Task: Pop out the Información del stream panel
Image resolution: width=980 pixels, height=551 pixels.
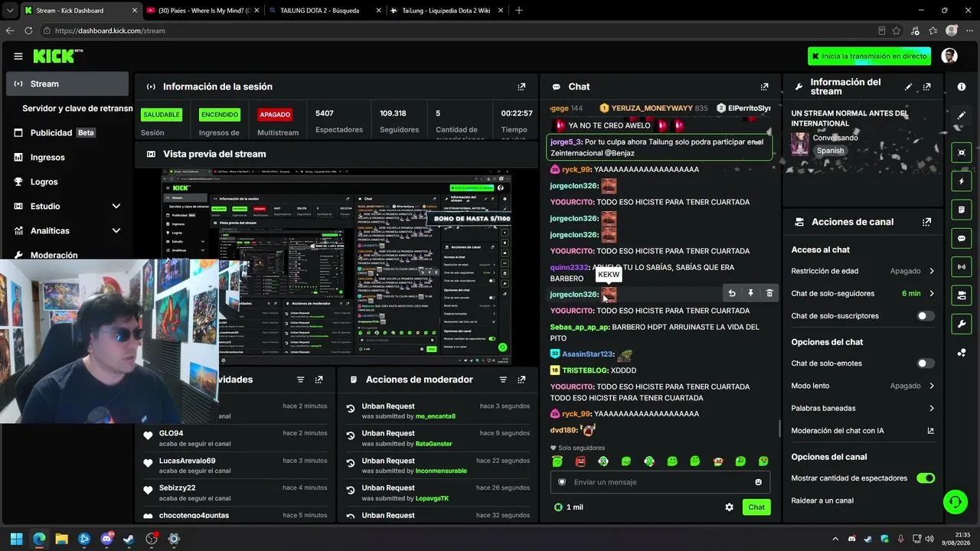Action: click(x=927, y=86)
